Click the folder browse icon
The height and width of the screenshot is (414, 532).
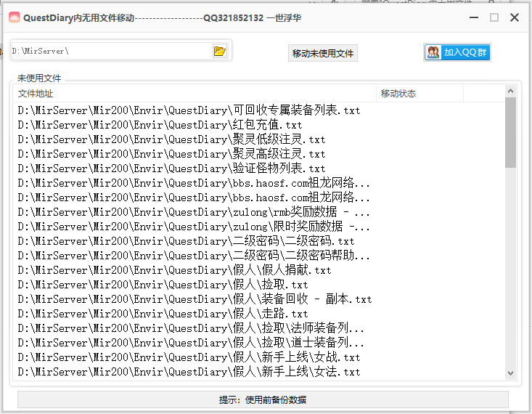tap(220, 51)
